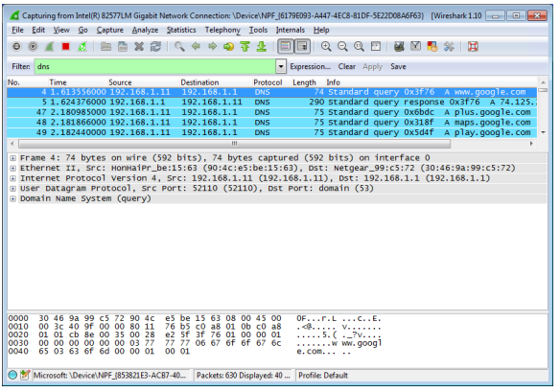Click the Expression... button

pos(310,66)
